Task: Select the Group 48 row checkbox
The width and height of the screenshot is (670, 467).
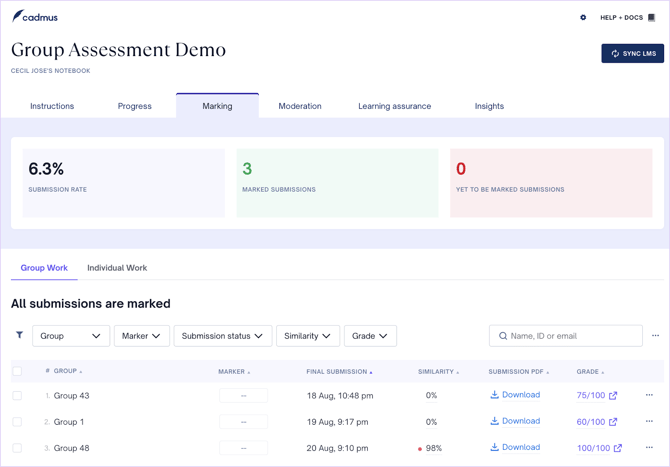Action: click(x=17, y=448)
